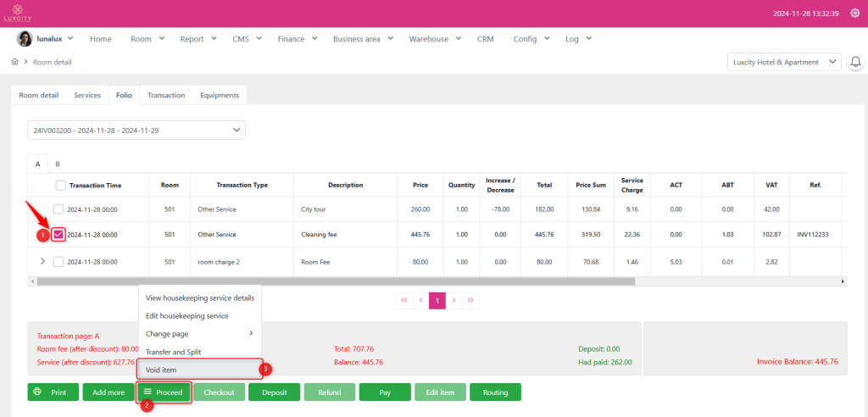Open the folio invoice dropdown
This screenshot has height=417, width=868.
[x=136, y=130]
